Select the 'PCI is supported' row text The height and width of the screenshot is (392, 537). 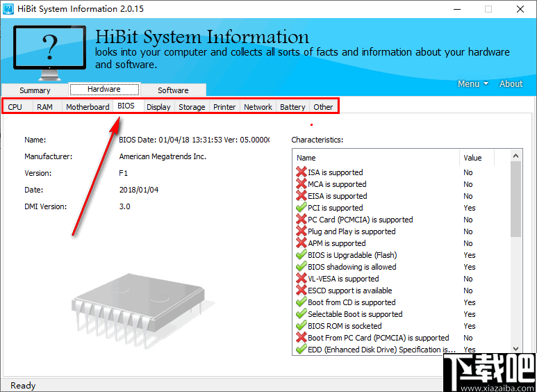336,208
